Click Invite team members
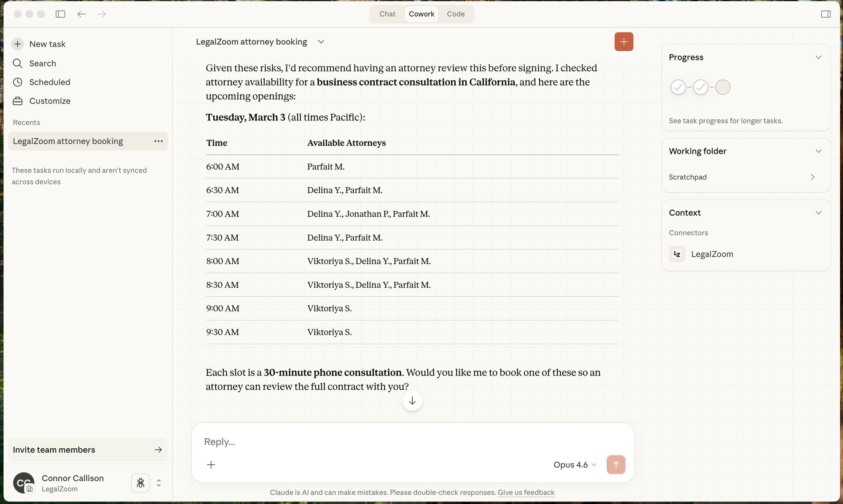The width and height of the screenshot is (843, 504). coord(54,450)
